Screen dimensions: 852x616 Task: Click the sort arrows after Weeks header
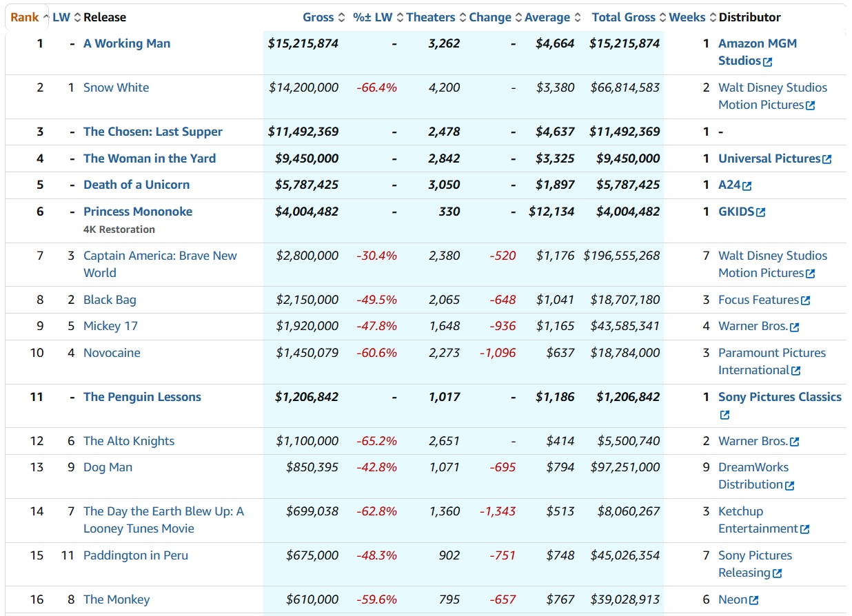(713, 17)
